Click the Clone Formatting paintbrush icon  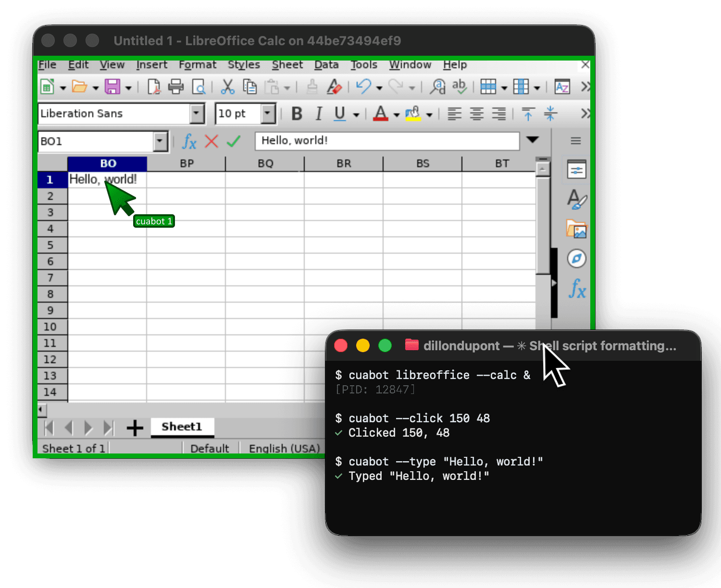(312, 87)
